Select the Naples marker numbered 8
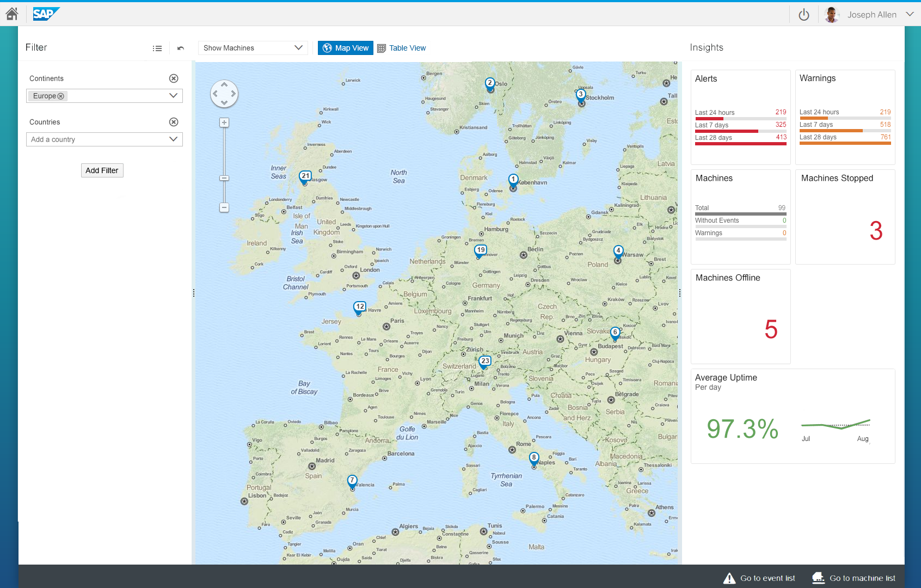The width and height of the screenshot is (921, 588). click(534, 458)
